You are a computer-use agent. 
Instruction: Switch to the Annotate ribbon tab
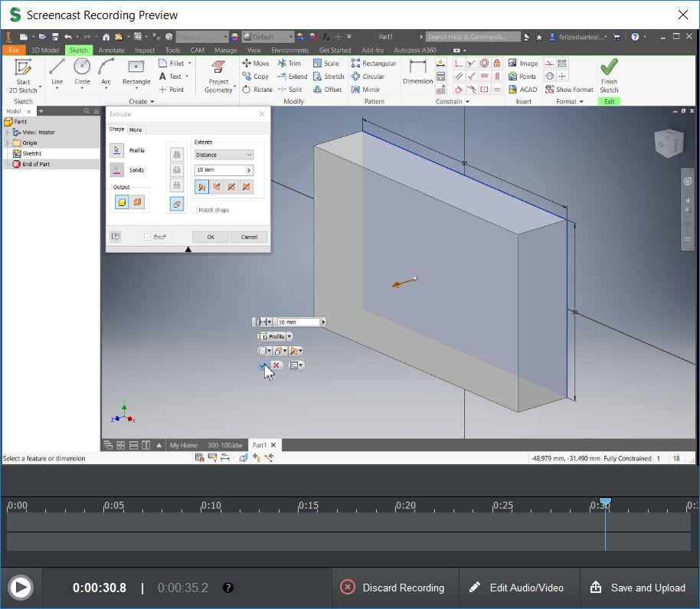click(x=110, y=50)
